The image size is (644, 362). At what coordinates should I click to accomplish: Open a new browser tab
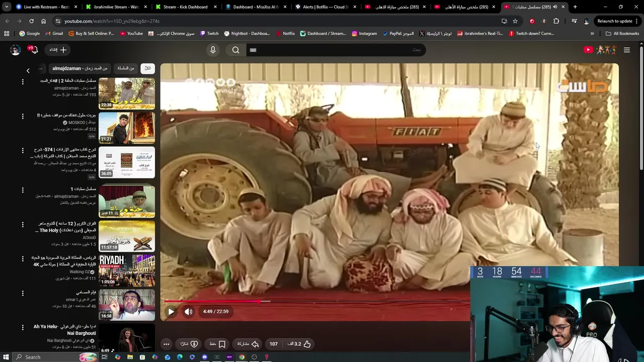tap(575, 7)
